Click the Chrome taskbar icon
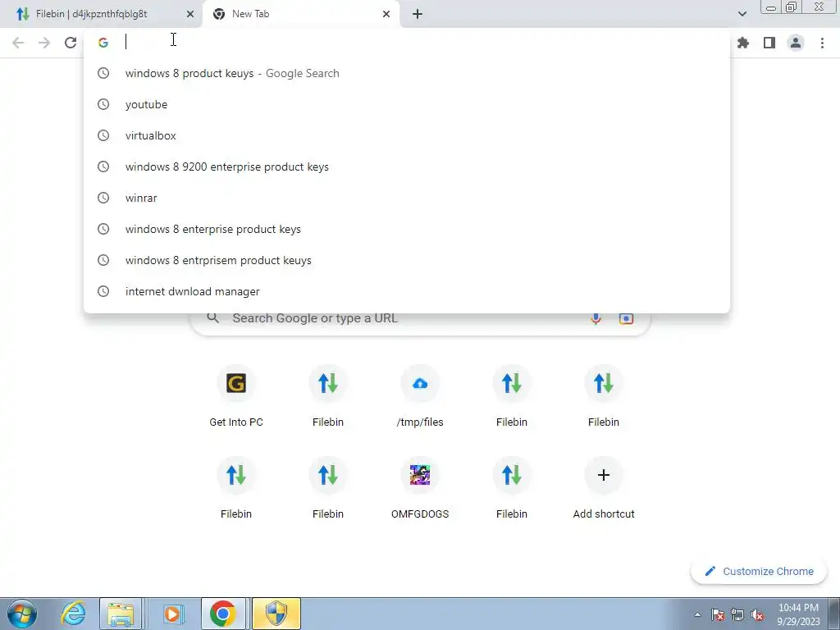840x630 pixels. tap(223, 614)
